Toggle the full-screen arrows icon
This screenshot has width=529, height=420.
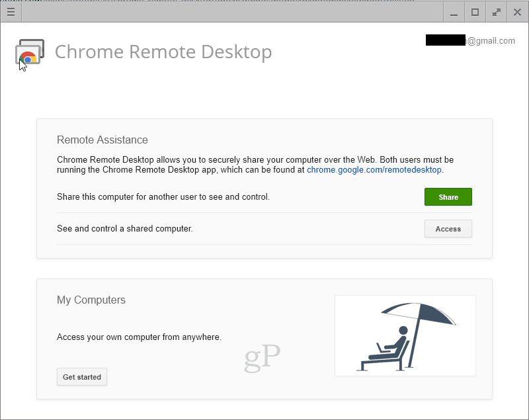coord(497,13)
